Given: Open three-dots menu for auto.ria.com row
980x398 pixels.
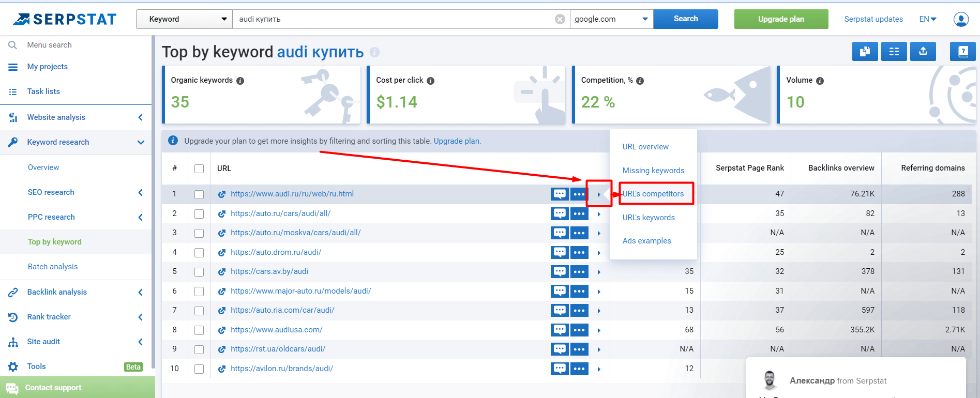Looking at the screenshot, I should (579, 310).
